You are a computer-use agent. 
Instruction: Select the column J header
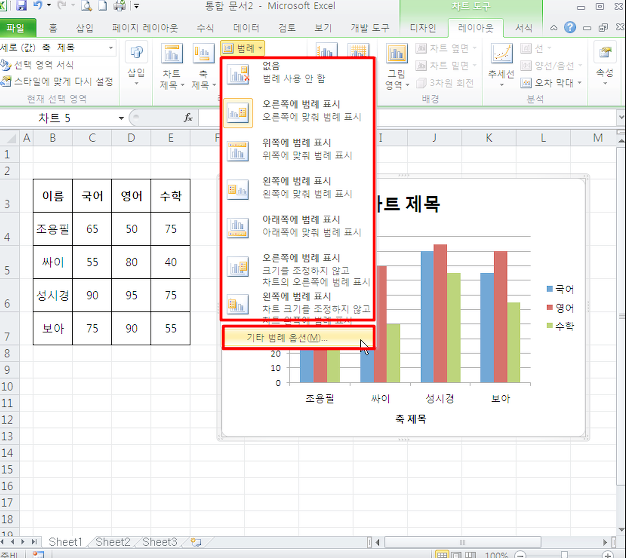434,138
